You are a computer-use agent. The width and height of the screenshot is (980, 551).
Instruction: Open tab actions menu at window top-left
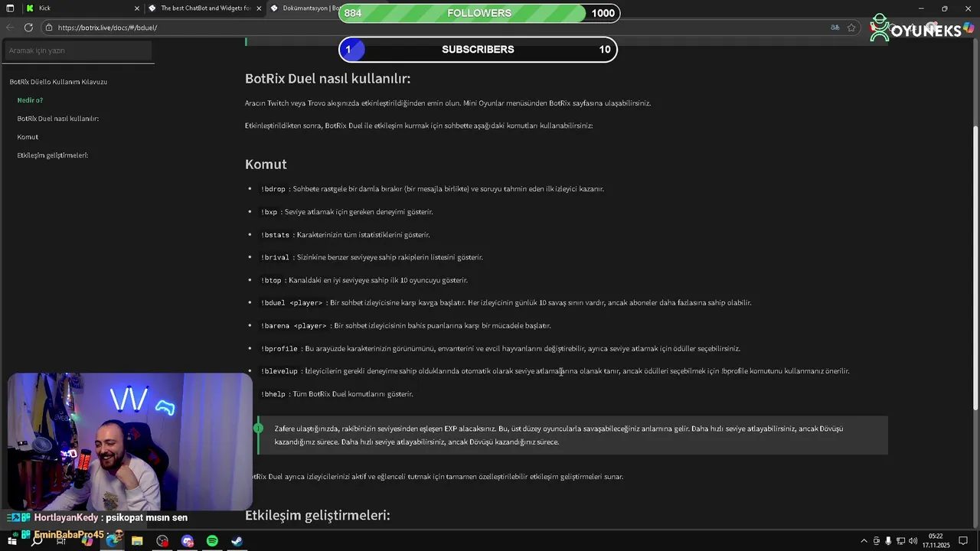coord(10,8)
